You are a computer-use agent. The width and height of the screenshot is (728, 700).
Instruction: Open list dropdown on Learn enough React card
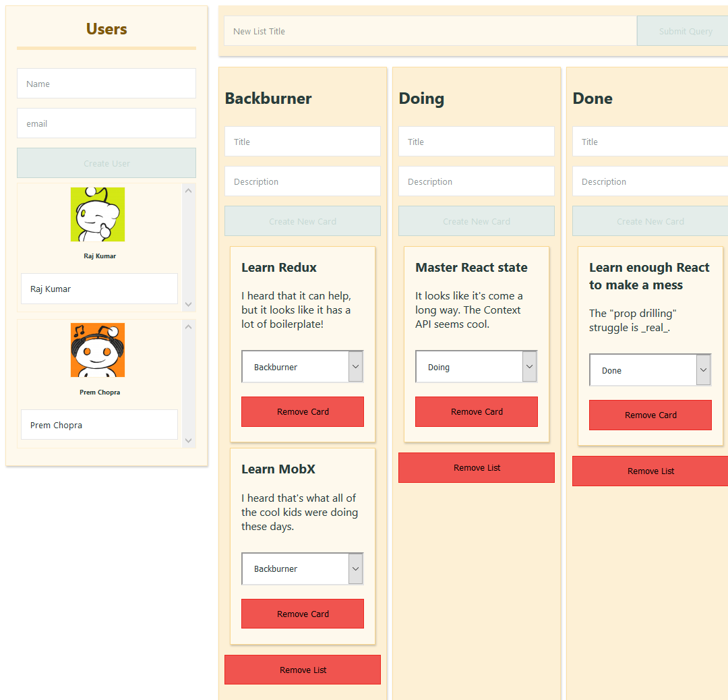pyautogui.click(x=650, y=370)
